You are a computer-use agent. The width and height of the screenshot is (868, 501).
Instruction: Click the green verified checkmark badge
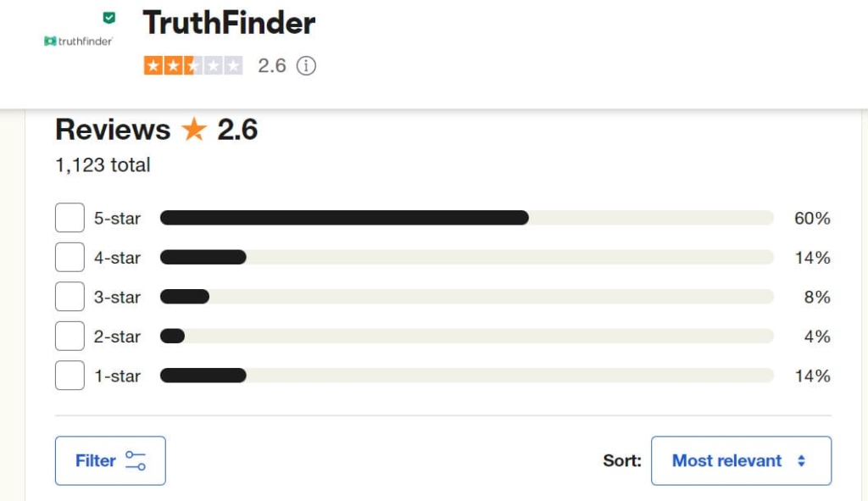coord(109,18)
